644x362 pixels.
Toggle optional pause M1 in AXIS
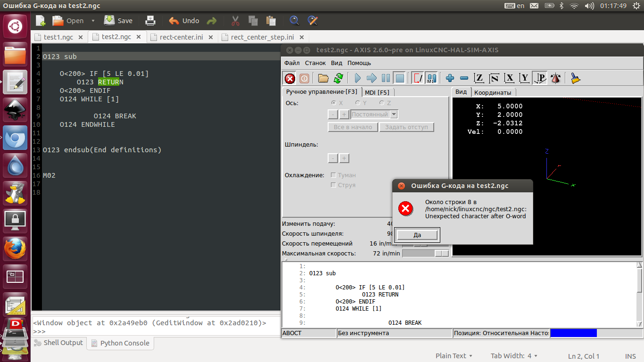[431, 78]
